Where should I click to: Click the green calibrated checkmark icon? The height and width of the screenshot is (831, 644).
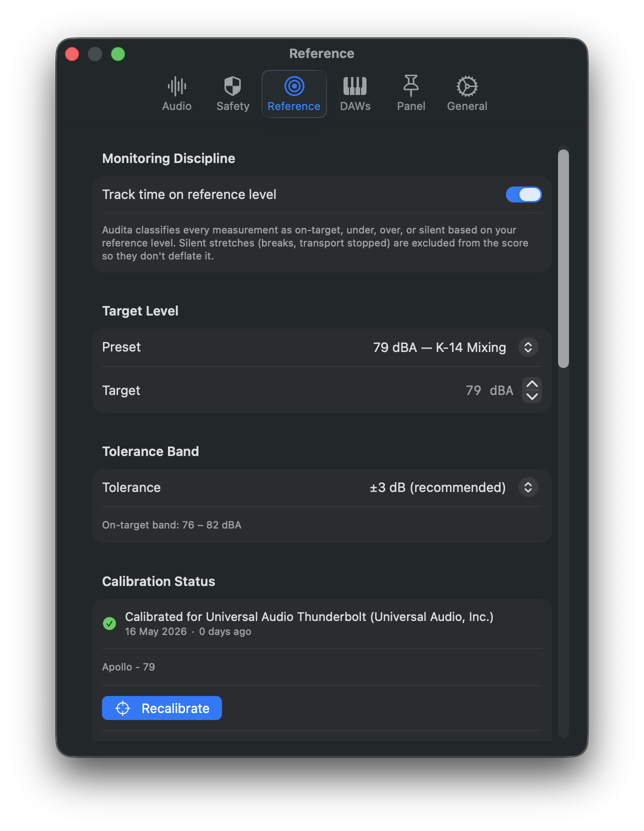coord(109,623)
